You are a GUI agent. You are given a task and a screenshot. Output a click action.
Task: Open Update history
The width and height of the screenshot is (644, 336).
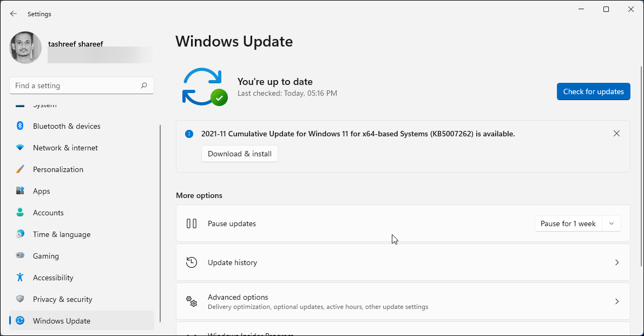click(403, 262)
